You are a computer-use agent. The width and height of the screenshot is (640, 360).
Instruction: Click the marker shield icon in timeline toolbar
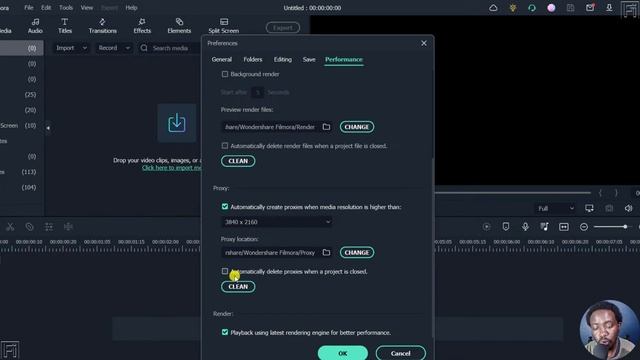(x=506, y=227)
